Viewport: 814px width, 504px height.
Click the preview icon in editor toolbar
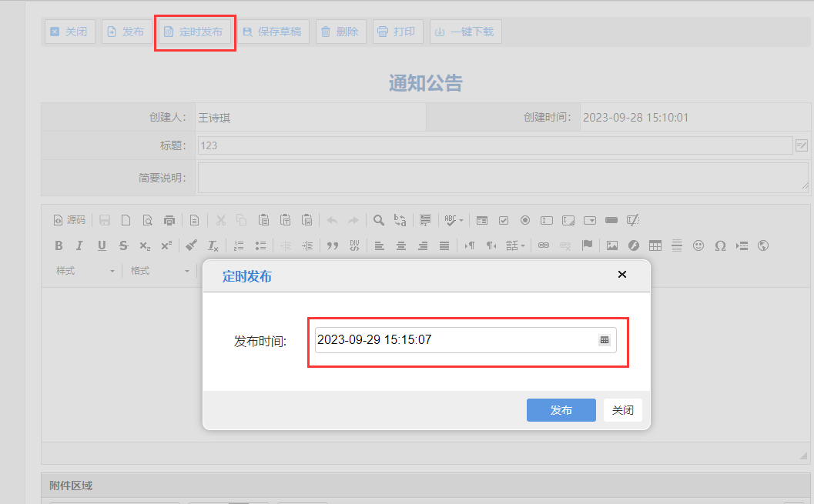pyautogui.click(x=147, y=220)
